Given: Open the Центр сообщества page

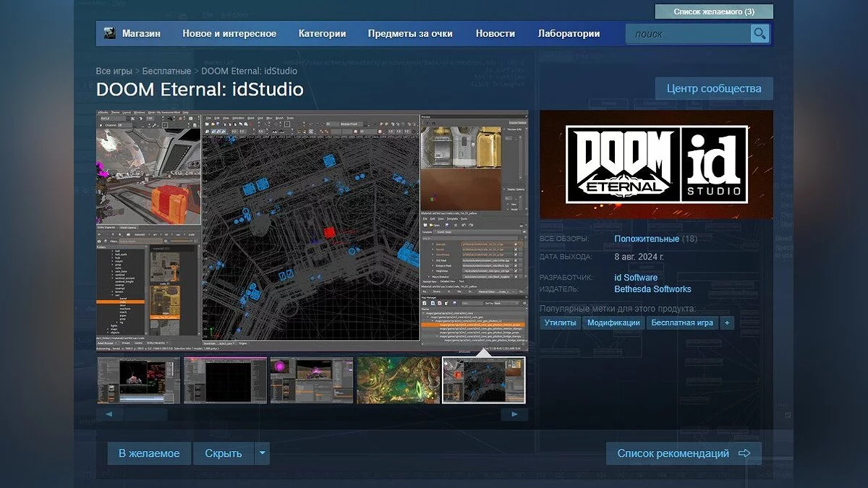Looking at the screenshot, I should [714, 89].
